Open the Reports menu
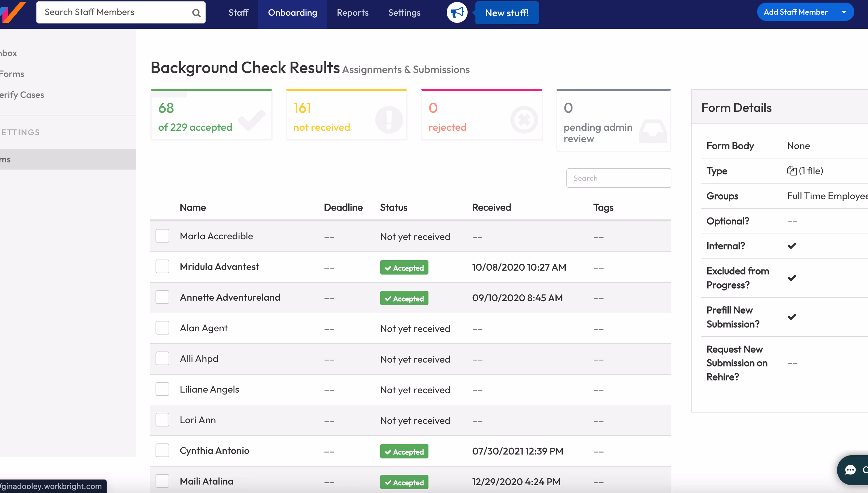This screenshot has height=493, width=868. click(352, 12)
